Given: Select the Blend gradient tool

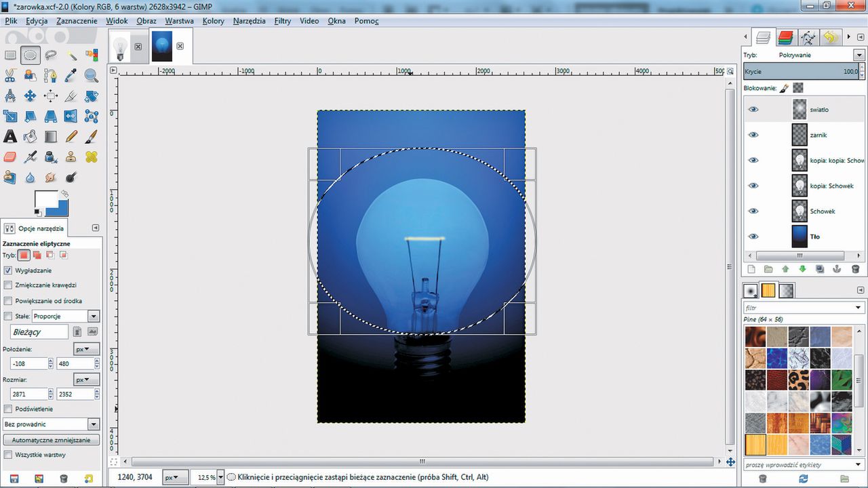Looking at the screenshot, I should (51, 137).
